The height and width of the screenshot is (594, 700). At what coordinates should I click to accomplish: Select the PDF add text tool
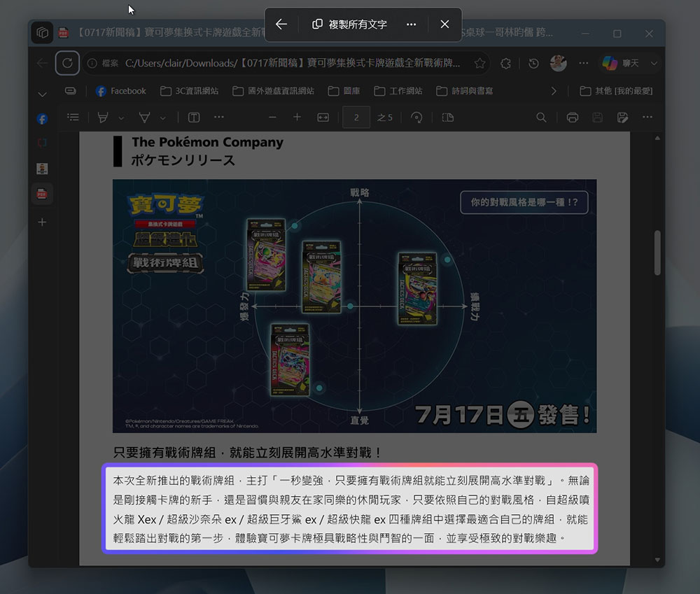tap(194, 118)
